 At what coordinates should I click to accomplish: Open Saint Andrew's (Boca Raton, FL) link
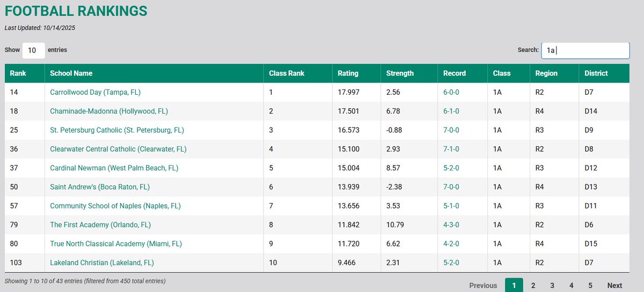100,187
